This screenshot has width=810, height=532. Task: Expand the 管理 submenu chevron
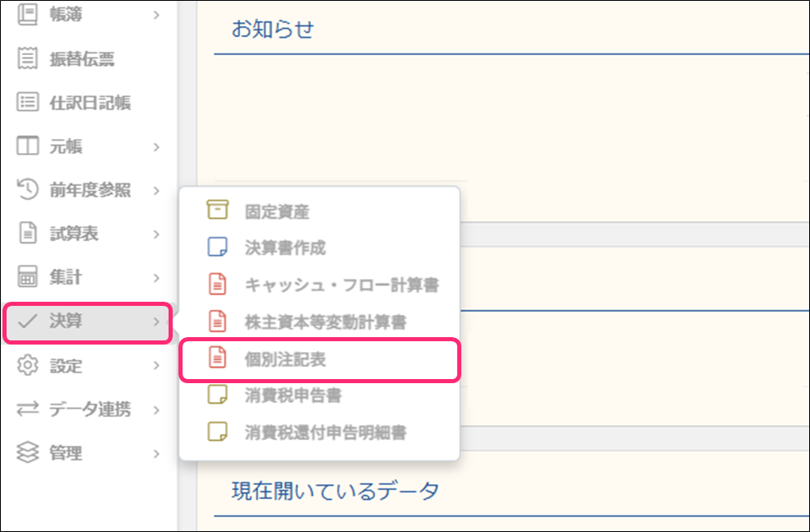click(156, 453)
